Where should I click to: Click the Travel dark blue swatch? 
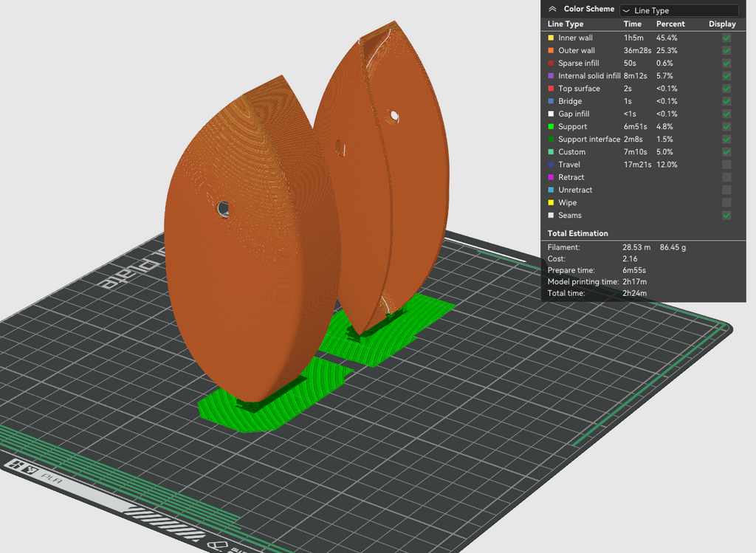click(x=551, y=165)
